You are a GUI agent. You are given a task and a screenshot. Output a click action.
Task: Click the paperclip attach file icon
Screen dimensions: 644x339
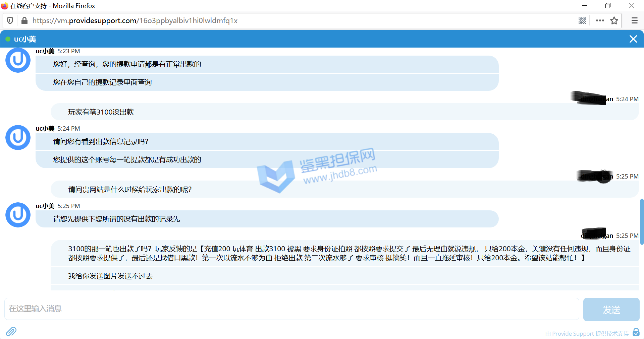tap(11, 331)
